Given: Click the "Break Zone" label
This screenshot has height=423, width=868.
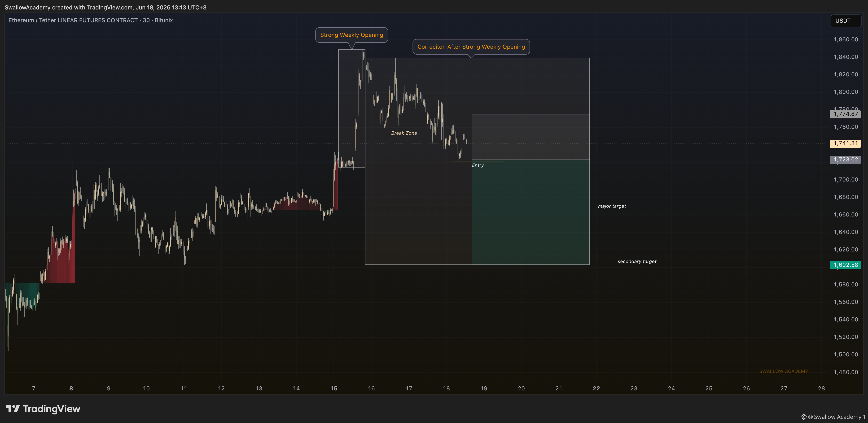Looking at the screenshot, I should pos(404,133).
